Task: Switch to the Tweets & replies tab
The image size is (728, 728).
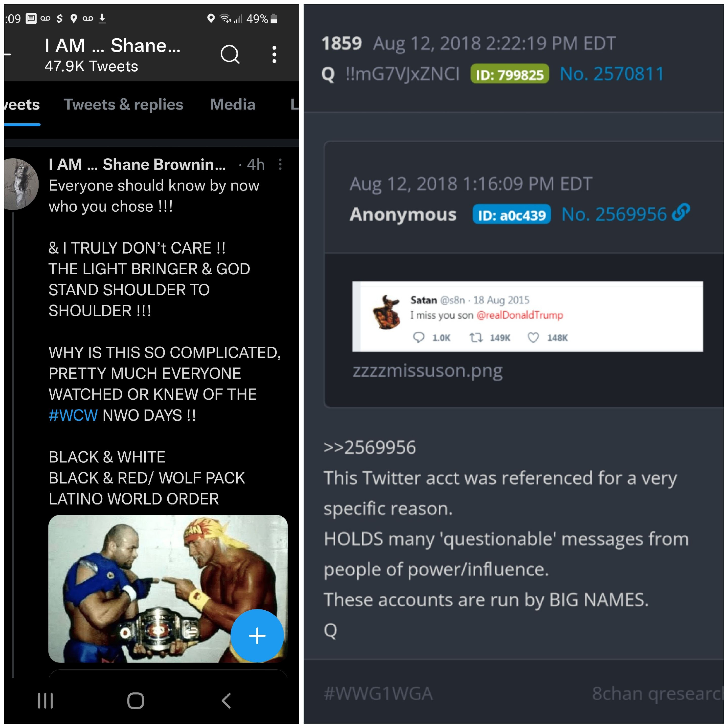Action: [x=123, y=104]
